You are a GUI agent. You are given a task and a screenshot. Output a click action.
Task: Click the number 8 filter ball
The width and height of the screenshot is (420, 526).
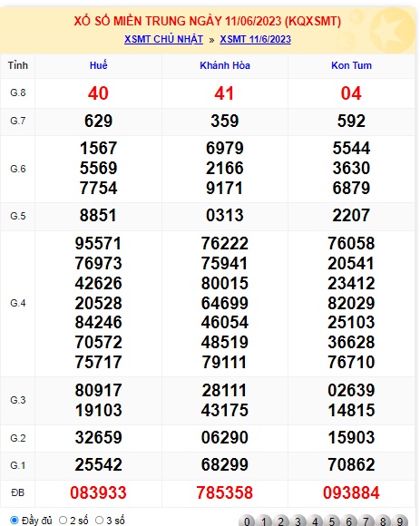click(383, 521)
